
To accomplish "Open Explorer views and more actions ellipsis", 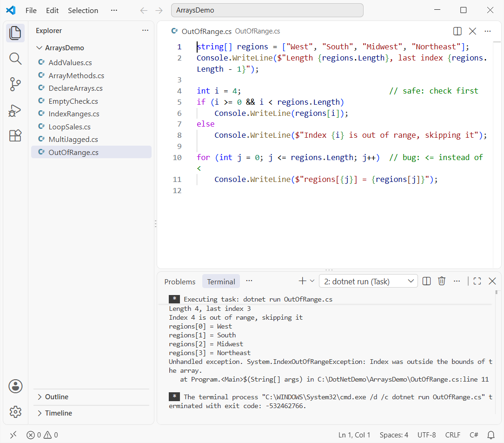I will 145,30.
